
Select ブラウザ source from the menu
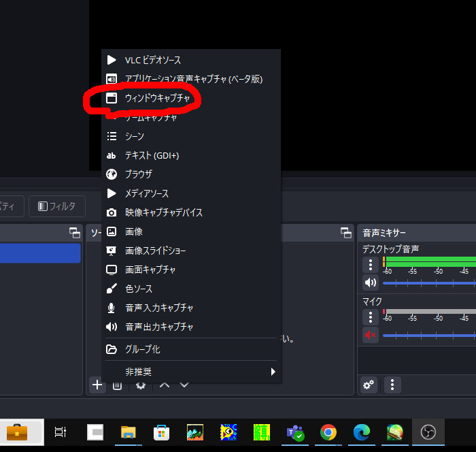point(138,174)
